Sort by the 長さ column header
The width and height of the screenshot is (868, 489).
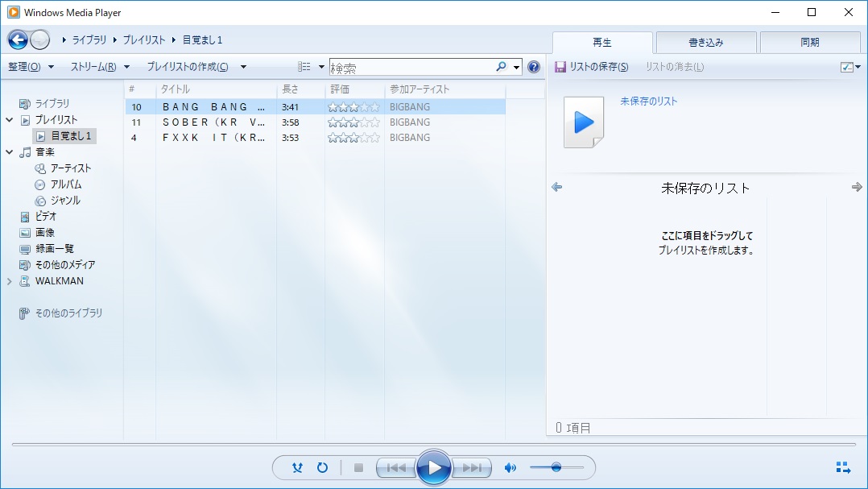(x=300, y=89)
